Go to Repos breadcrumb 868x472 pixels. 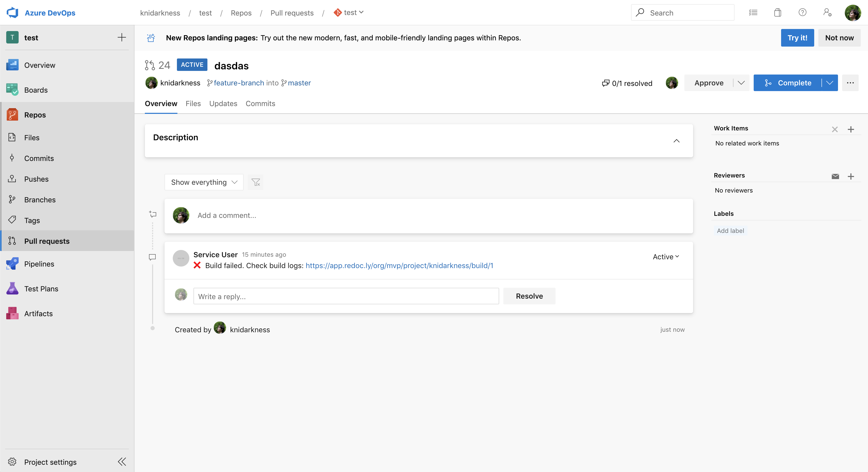click(x=241, y=13)
